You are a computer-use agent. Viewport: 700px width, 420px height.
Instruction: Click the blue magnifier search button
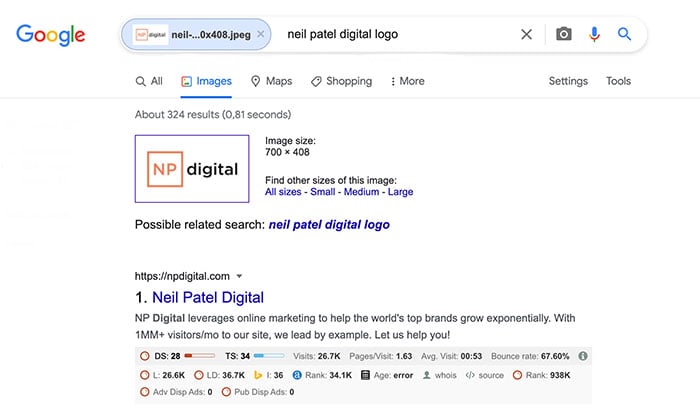coord(624,34)
